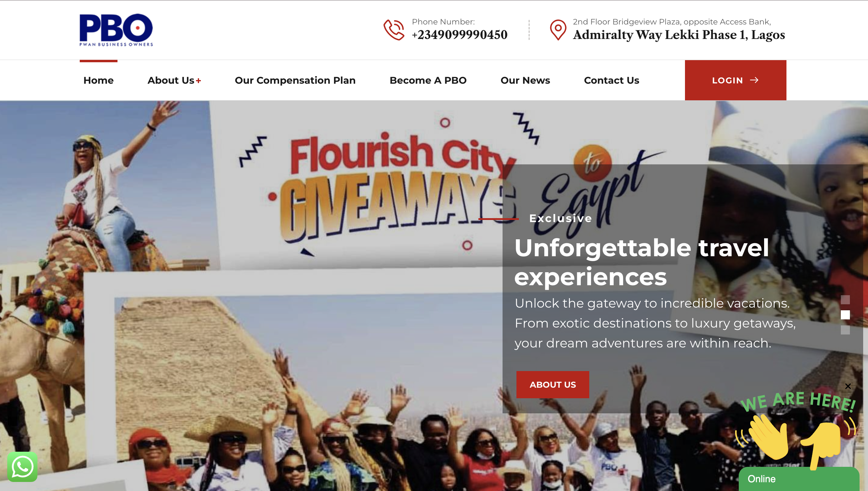Open the WhatsApp chat icon

[x=22, y=467]
